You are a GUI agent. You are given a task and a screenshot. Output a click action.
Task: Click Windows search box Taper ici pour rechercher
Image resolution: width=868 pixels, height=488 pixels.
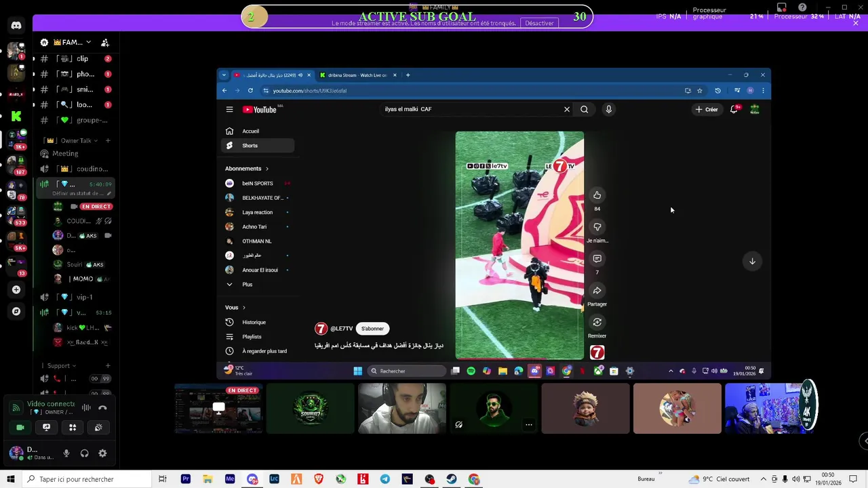click(x=86, y=479)
